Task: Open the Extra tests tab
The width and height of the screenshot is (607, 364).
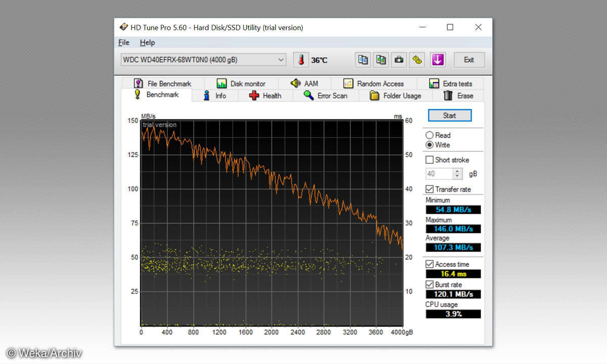Action: [x=450, y=83]
